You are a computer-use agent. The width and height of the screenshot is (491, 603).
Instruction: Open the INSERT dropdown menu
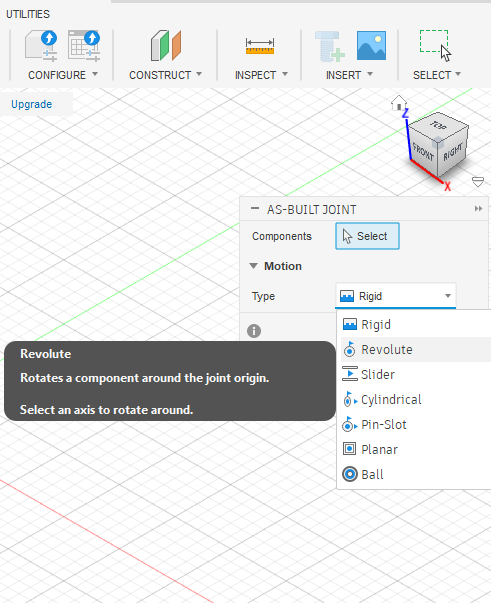[349, 75]
